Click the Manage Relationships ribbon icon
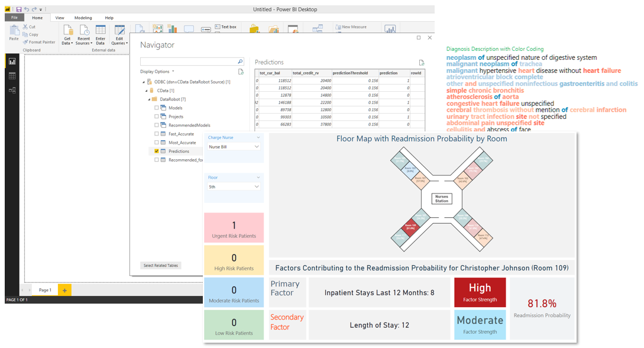This screenshot has height=348, width=644. [x=318, y=28]
